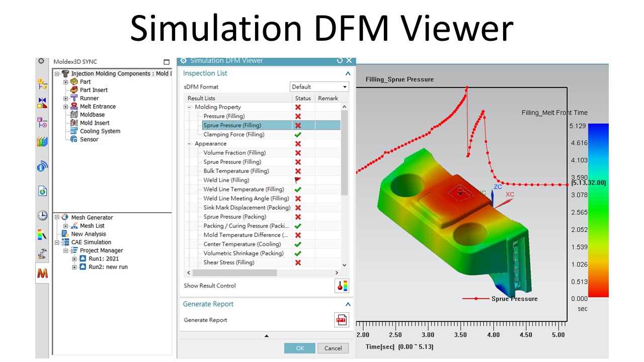
Task: Click the vertical scrollbar of the result list
Action: [345, 153]
